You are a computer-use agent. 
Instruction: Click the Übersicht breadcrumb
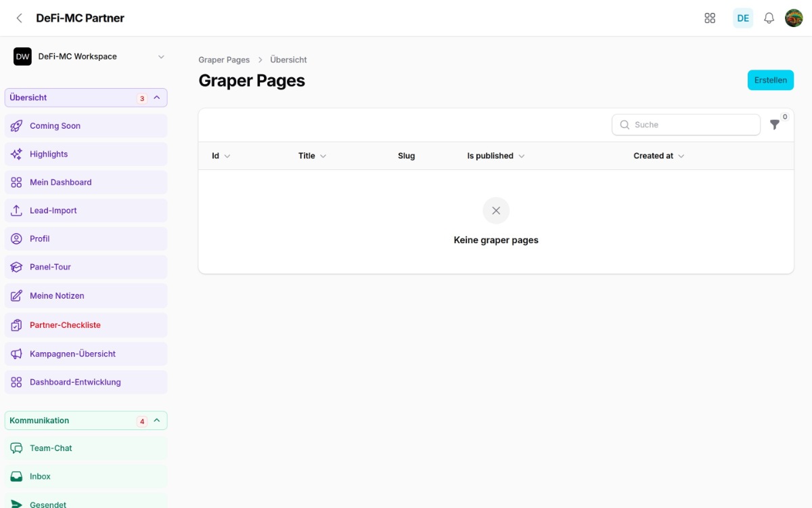288,60
